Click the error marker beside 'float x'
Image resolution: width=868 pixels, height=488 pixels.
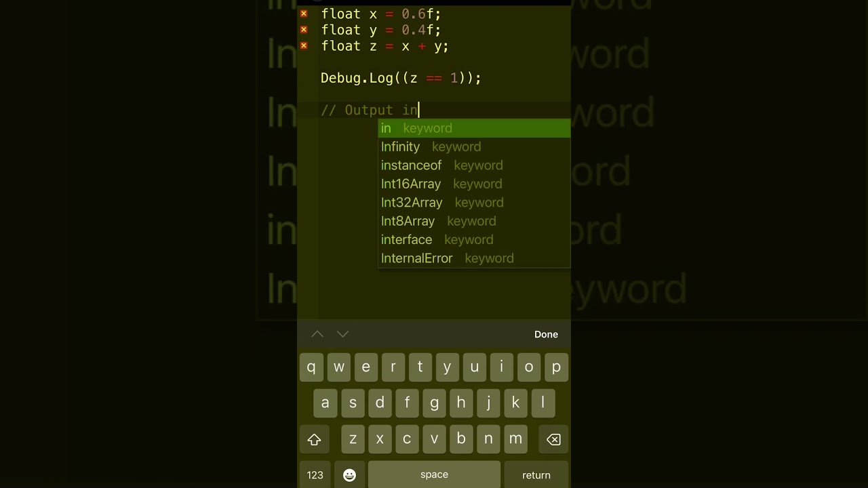(x=304, y=14)
